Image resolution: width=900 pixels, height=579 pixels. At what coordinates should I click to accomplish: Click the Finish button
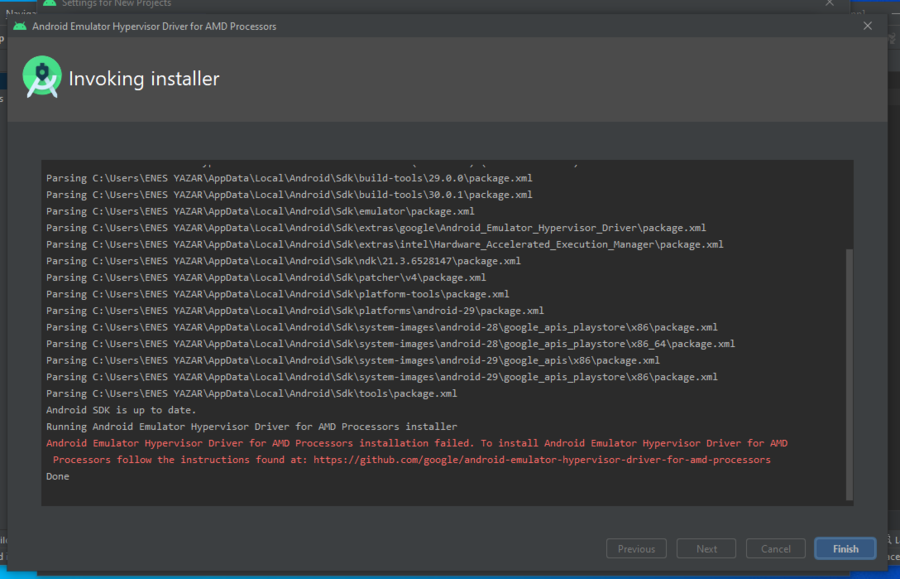[x=845, y=549]
